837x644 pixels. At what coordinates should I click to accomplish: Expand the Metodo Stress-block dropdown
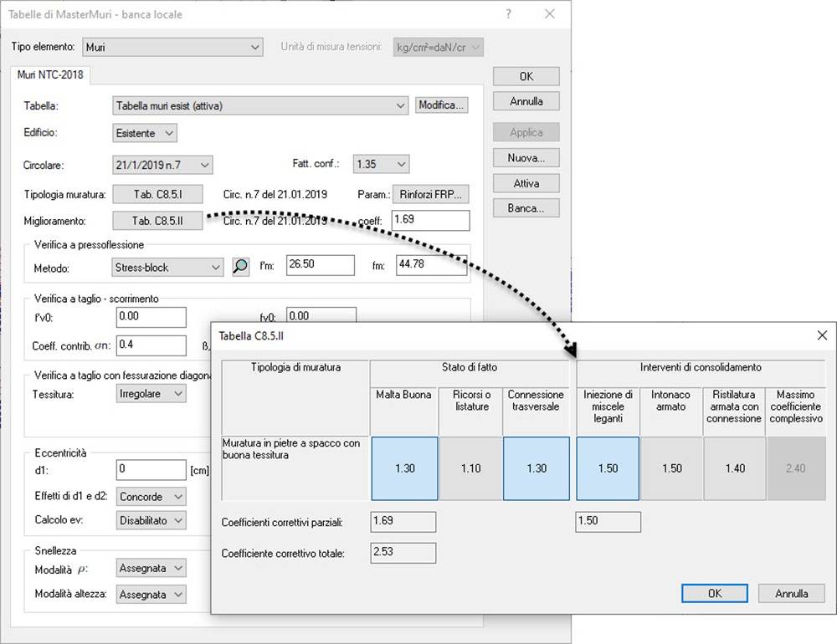pos(167,268)
